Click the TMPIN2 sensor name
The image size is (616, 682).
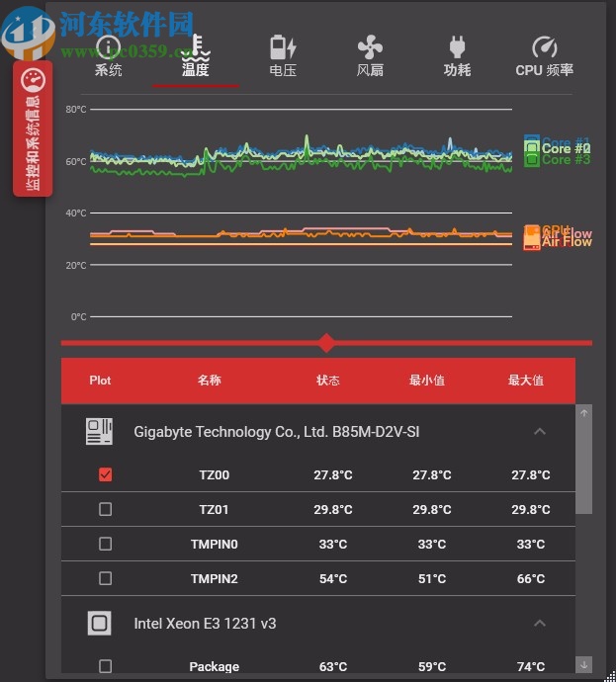(214, 579)
